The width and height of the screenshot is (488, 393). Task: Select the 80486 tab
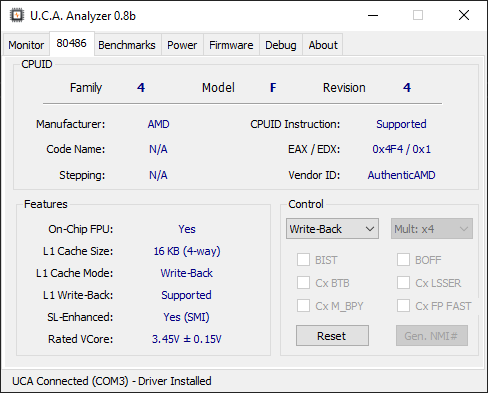pos(71,43)
